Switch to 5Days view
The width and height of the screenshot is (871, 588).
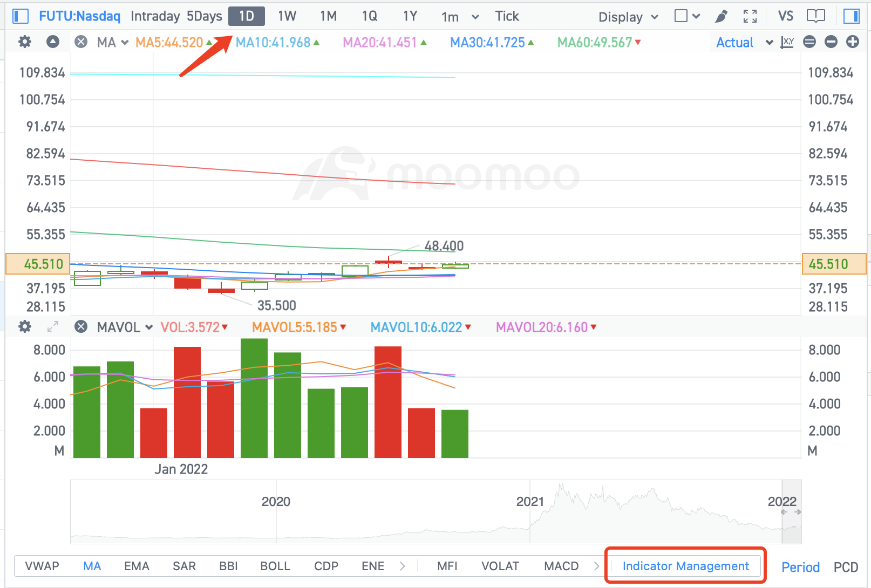(205, 16)
